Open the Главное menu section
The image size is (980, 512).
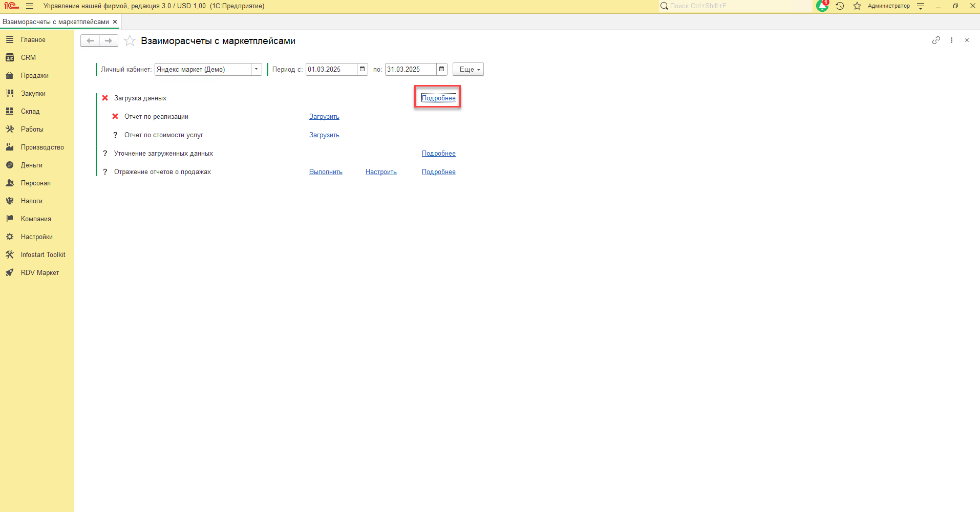(x=33, y=40)
